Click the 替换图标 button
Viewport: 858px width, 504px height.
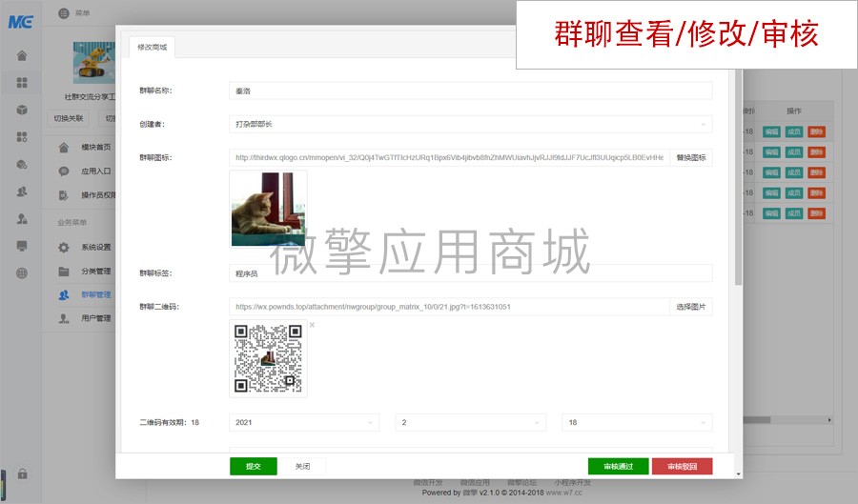coord(691,157)
